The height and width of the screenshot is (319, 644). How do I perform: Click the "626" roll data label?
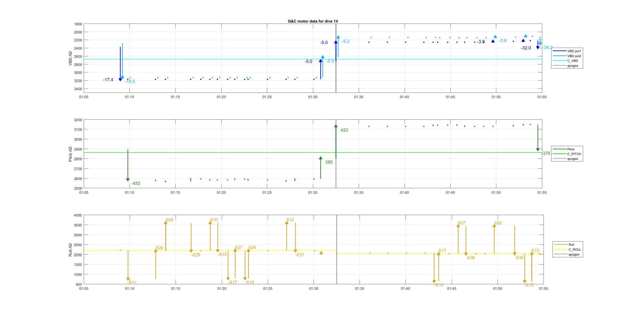(160, 248)
